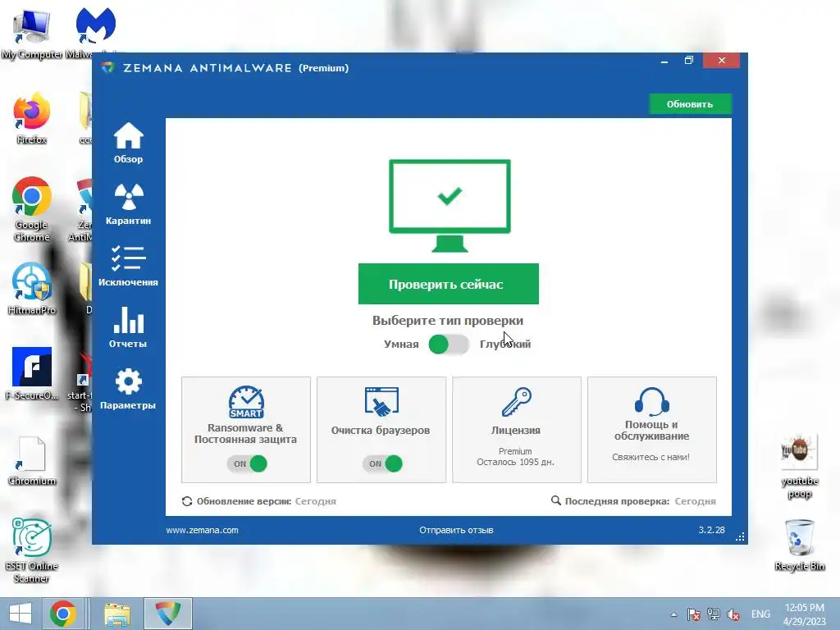This screenshot has height=630, width=840.
Task: Select youtube poop desktop file
Action: (799, 467)
